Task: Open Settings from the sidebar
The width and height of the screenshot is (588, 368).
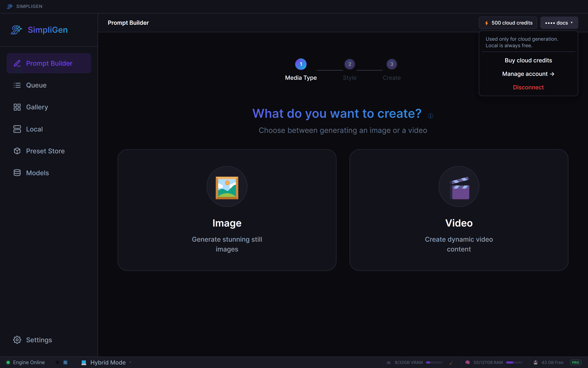Action: coord(49,340)
